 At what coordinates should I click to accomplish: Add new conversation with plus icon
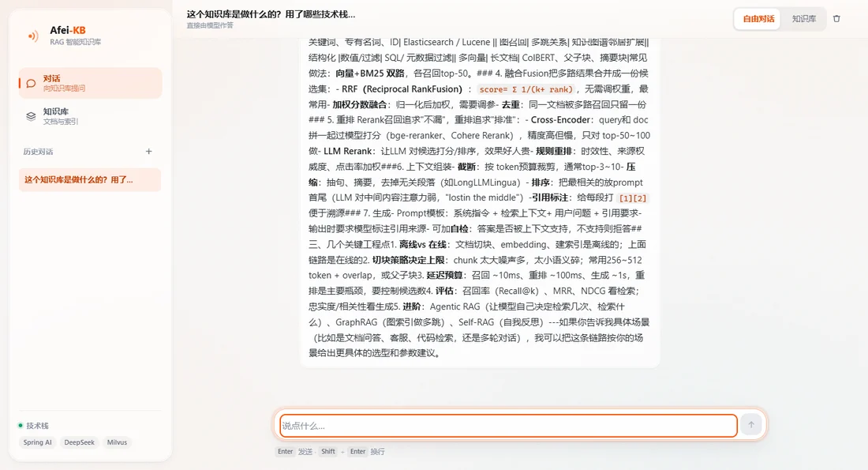point(148,152)
